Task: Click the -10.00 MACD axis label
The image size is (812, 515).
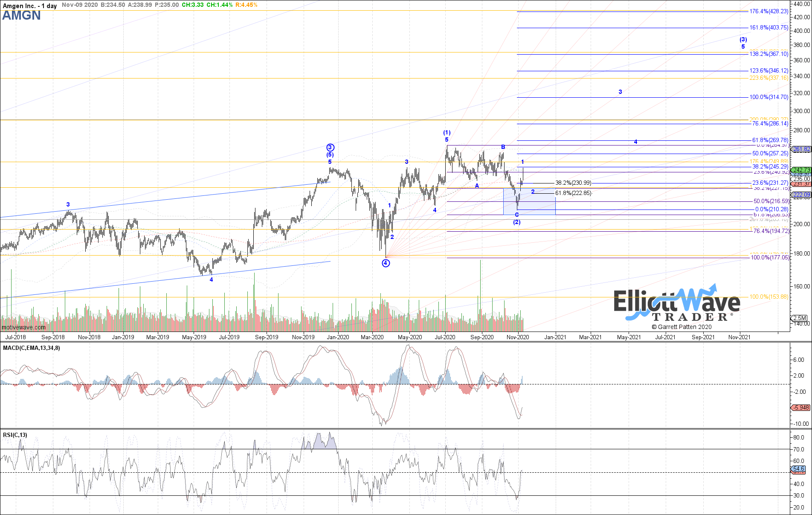Action: [x=800, y=424]
